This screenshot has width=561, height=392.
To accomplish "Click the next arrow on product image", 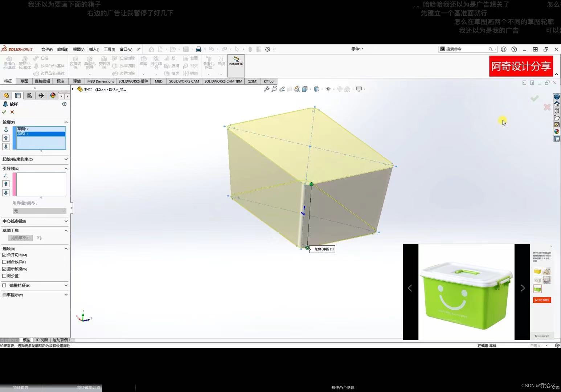I will pos(523,288).
